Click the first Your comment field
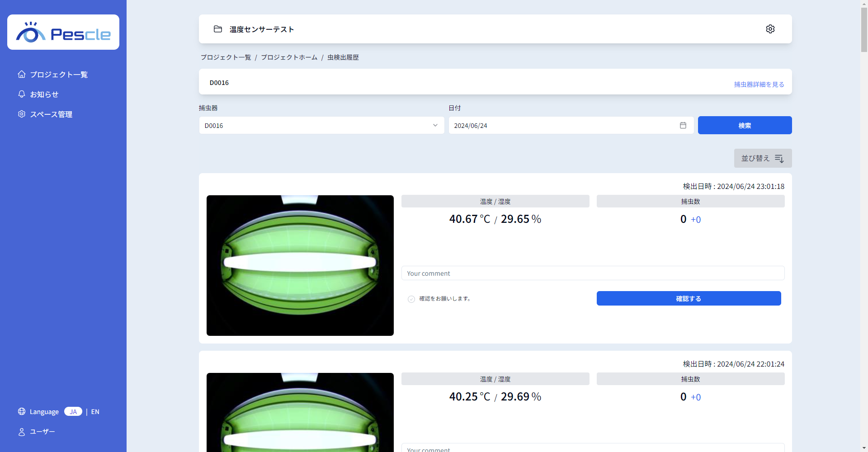 593,273
